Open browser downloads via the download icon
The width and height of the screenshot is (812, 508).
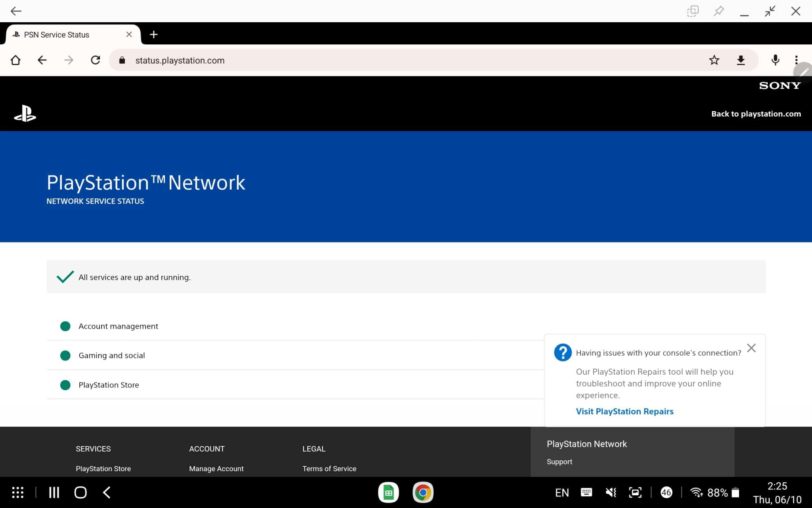click(741, 60)
